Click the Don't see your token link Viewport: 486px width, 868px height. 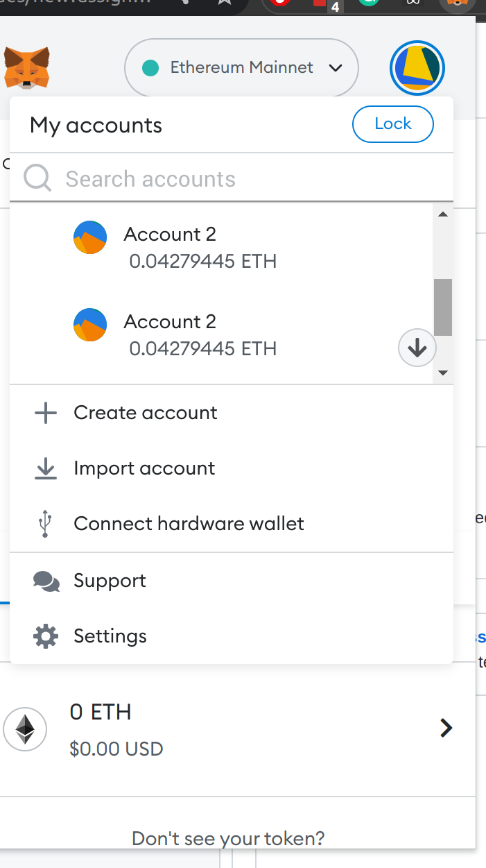228,838
